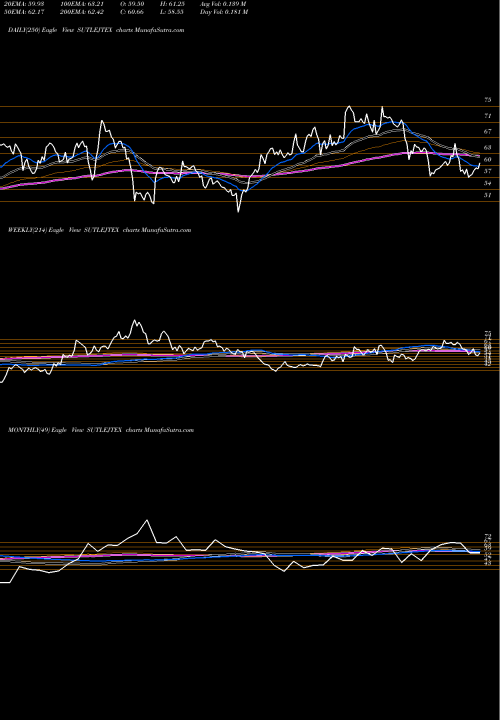500x720 pixels.
Task: Select the 100EMA value readout
Action: pos(84,4)
